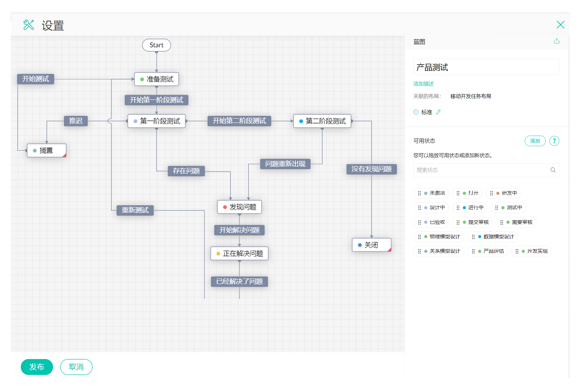
Task: Close the settings dialog with the X icon
Action: (560, 25)
